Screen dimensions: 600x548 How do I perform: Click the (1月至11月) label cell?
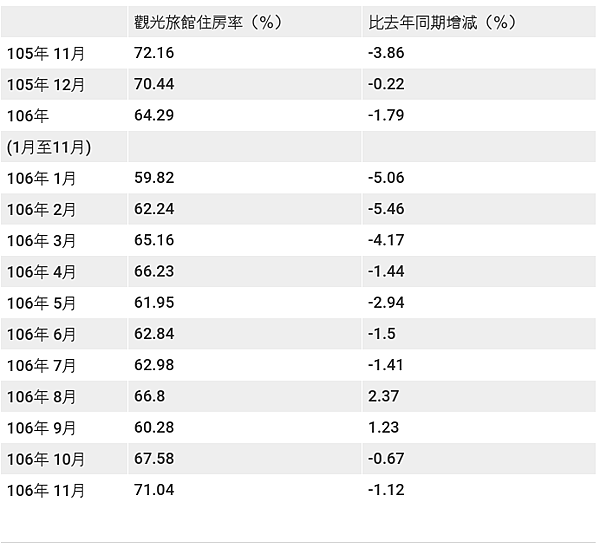(x=49, y=147)
